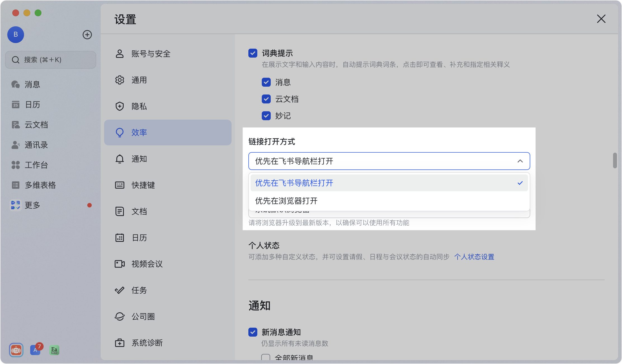Check the 全部新消息 checkbox
The width and height of the screenshot is (622, 364).
(266, 357)
